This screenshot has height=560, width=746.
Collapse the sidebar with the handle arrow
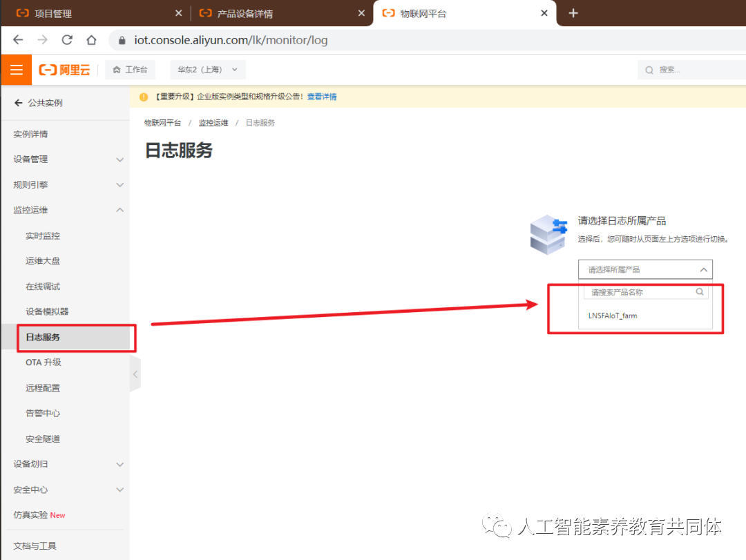click(135, 374)
